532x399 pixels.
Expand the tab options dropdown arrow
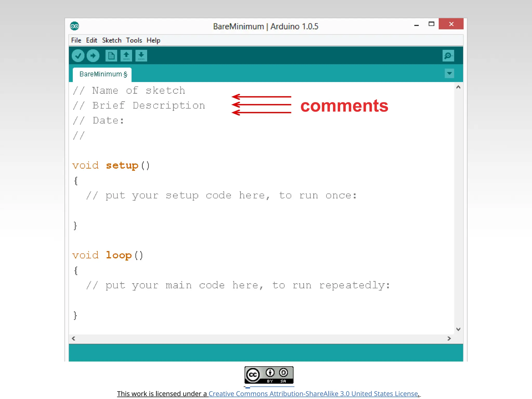pos(449,74)
